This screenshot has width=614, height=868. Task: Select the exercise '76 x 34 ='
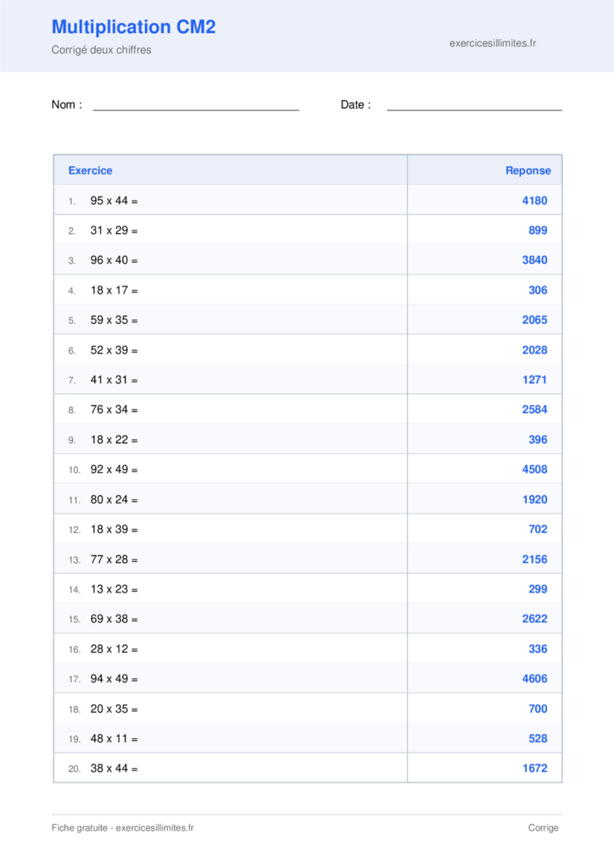click(114, 409)
